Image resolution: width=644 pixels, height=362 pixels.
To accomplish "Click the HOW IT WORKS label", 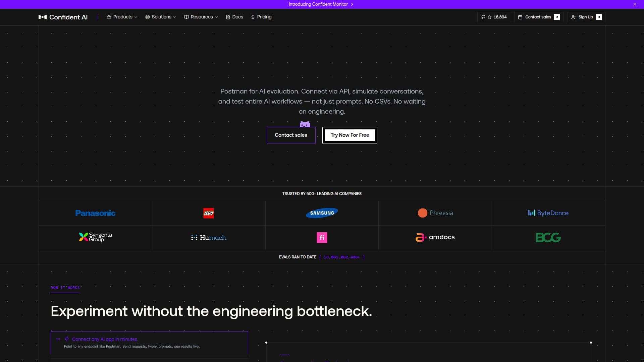I will tap(65, 288).
